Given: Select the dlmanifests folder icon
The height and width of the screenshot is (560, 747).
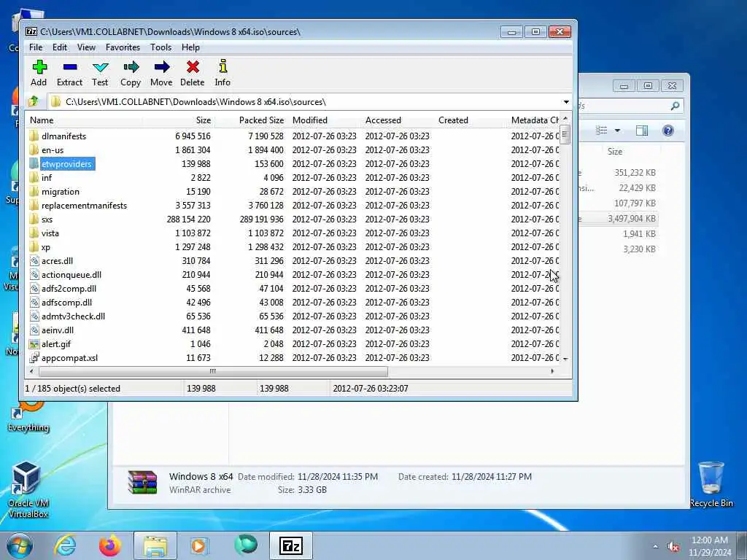Looking at the screenshot, I should 34,136.
